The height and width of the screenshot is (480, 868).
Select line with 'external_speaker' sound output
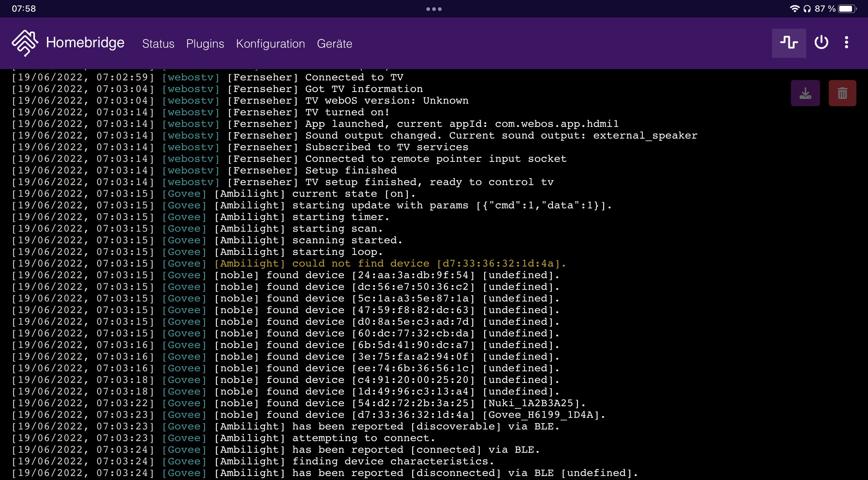point(354,136)
